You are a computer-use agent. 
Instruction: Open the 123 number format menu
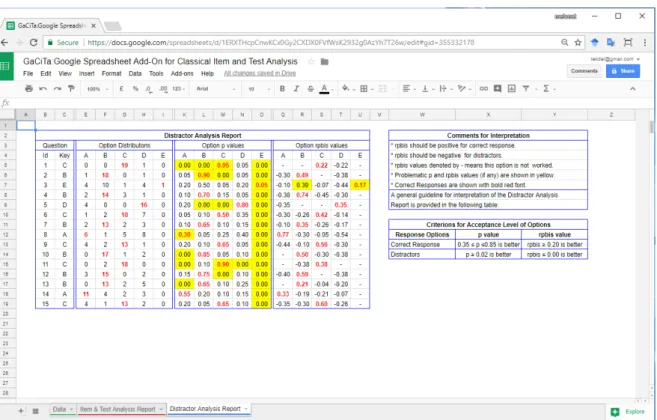(x=178, y=89)
